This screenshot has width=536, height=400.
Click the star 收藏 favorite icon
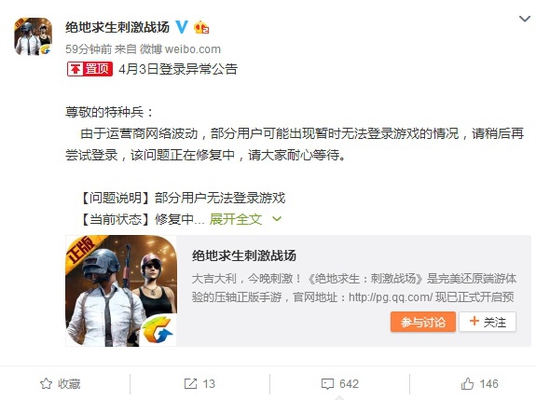pos(46,384)
